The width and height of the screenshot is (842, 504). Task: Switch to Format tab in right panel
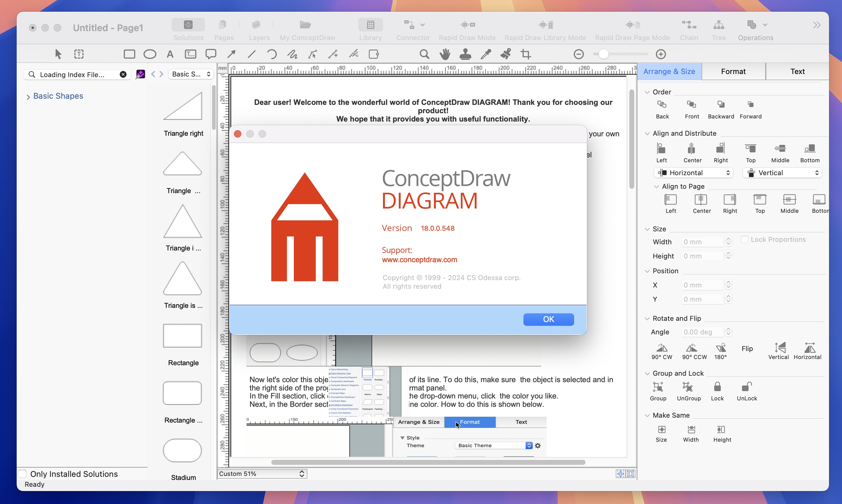(733, 71)
